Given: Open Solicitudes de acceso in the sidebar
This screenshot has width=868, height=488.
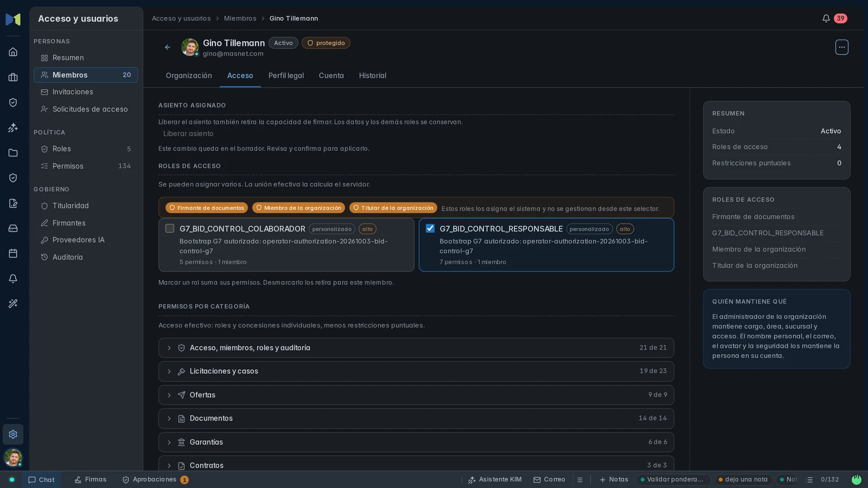Looking at the screenshot, I should pyautogui.click(x=86, y=110).
